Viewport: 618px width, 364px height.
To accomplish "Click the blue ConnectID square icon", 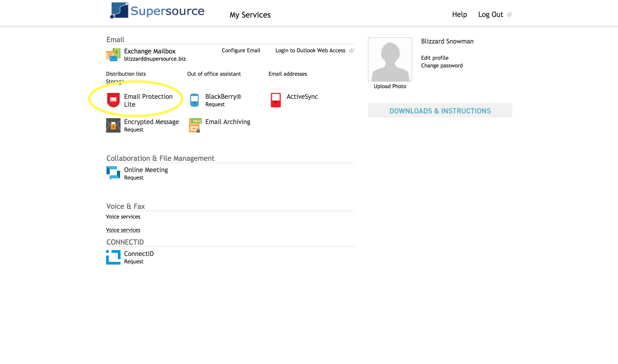I will (x=113, y=257).
